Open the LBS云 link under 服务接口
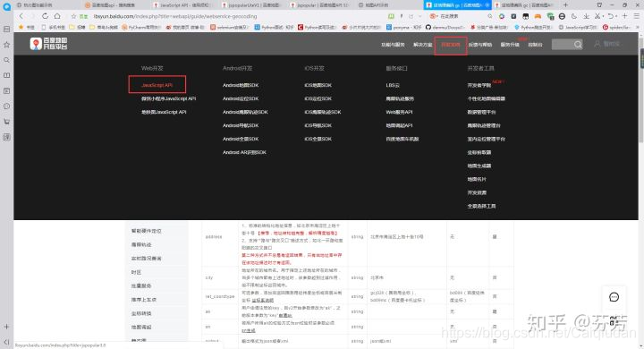This screenshot has width=644, height=349. click(x=393, y=85)
